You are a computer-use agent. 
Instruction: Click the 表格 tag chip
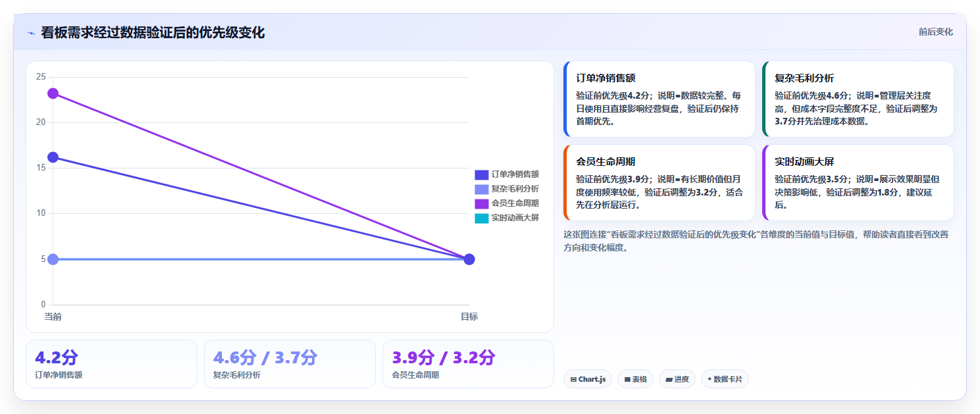pyautogui.click(x=635, y=379)
